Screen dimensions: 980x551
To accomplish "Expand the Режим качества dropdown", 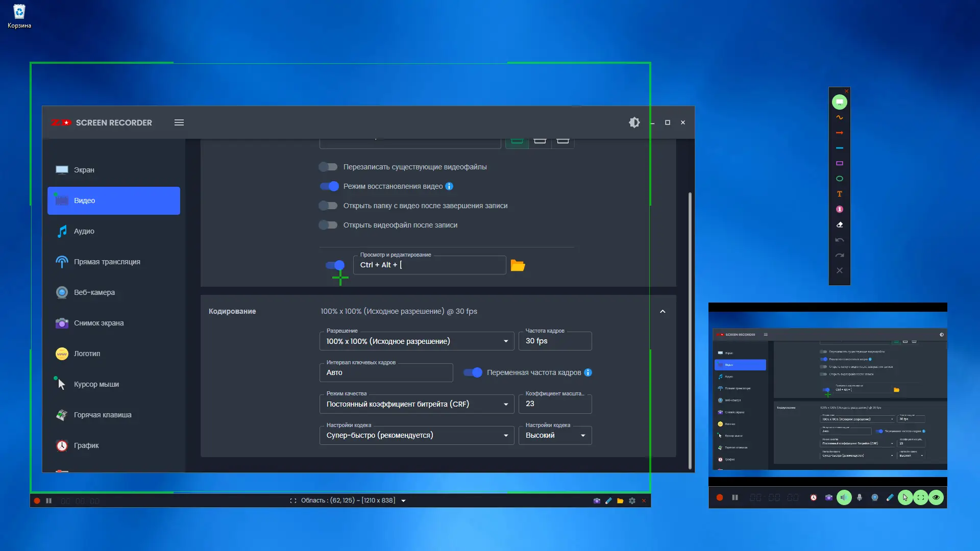I will pos(416,404).
